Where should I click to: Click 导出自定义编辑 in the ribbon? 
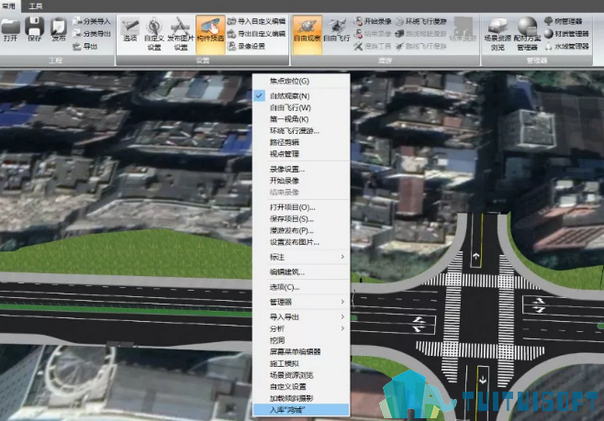(x=257, y=34)
